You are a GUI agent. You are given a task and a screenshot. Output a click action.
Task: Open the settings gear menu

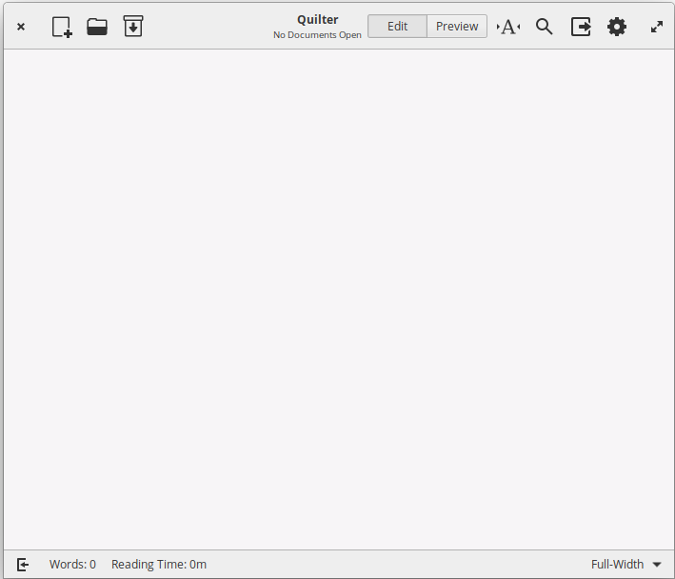[617, 27]
